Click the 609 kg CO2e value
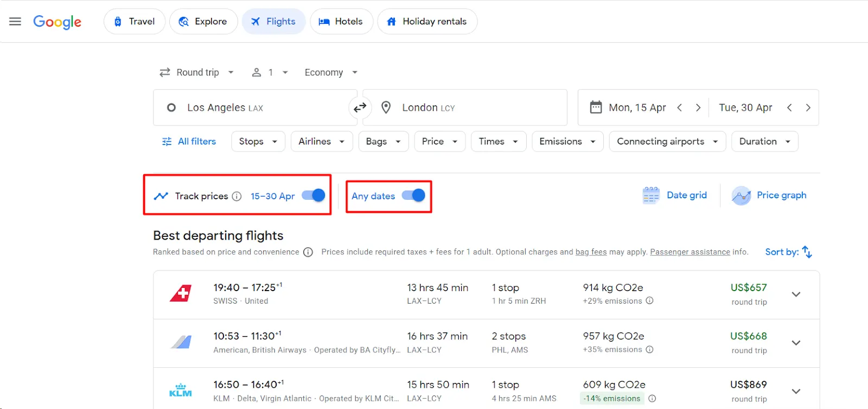 coord(614,385)
